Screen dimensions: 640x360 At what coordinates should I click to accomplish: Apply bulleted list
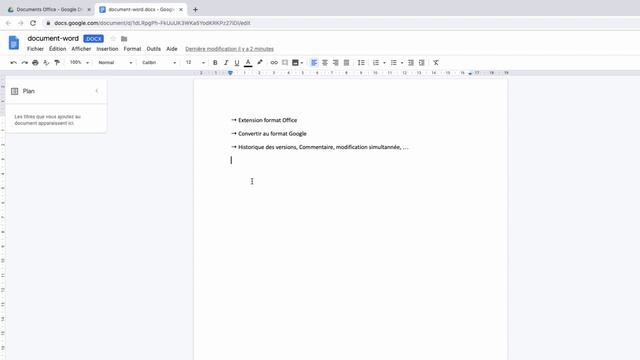(x=393, y=62)
